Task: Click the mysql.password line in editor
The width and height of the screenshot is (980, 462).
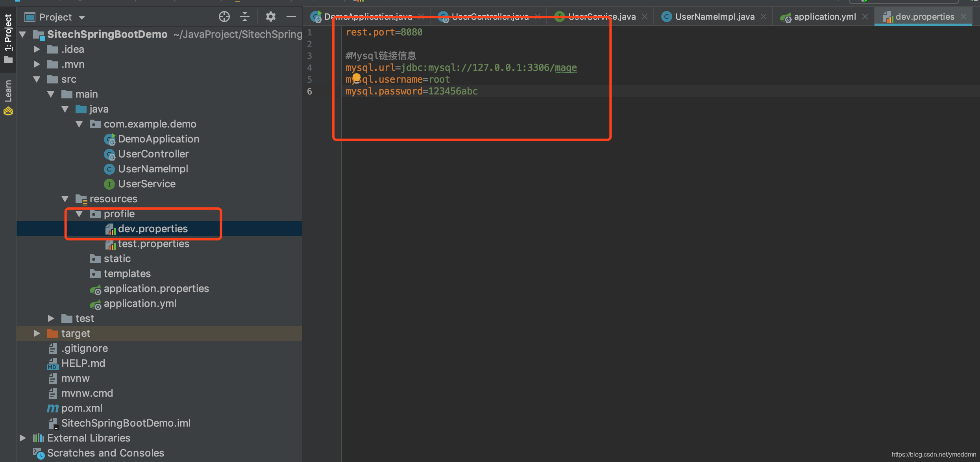Action: (411, 91)
